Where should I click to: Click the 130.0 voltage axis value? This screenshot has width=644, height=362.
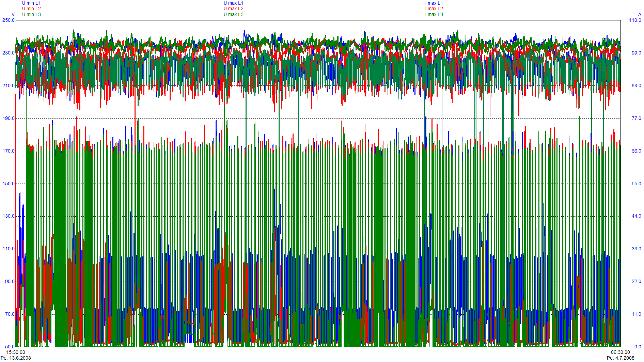(9, 216)
